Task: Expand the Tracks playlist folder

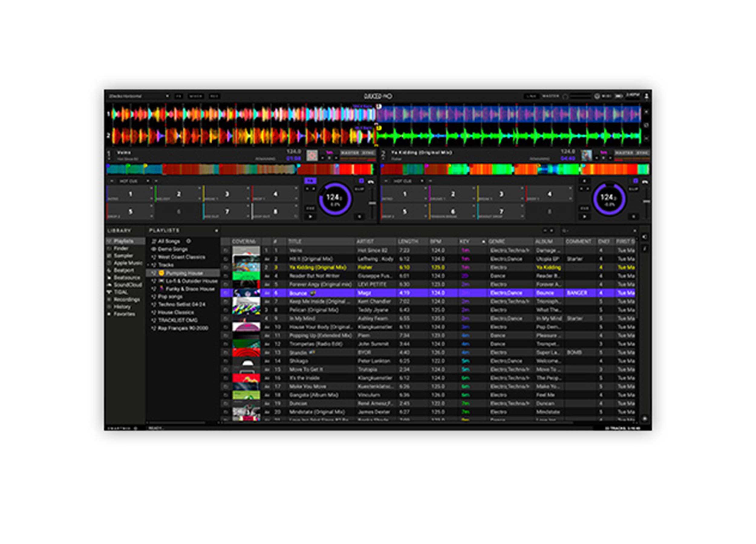Action: (149, 265)
